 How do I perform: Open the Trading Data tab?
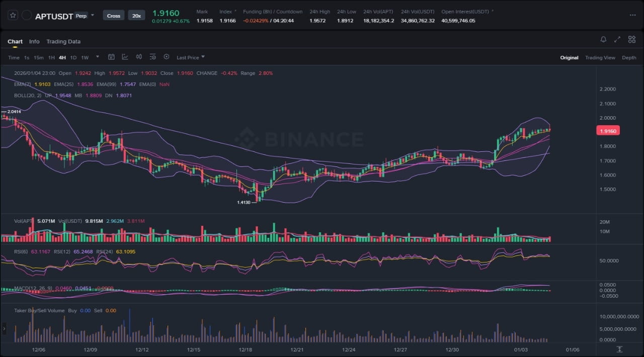[63, 41]
